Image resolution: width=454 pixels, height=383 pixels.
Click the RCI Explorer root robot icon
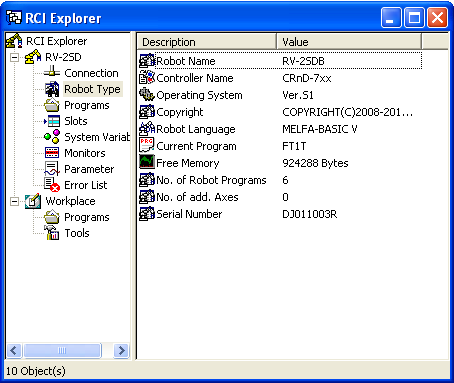14,41
